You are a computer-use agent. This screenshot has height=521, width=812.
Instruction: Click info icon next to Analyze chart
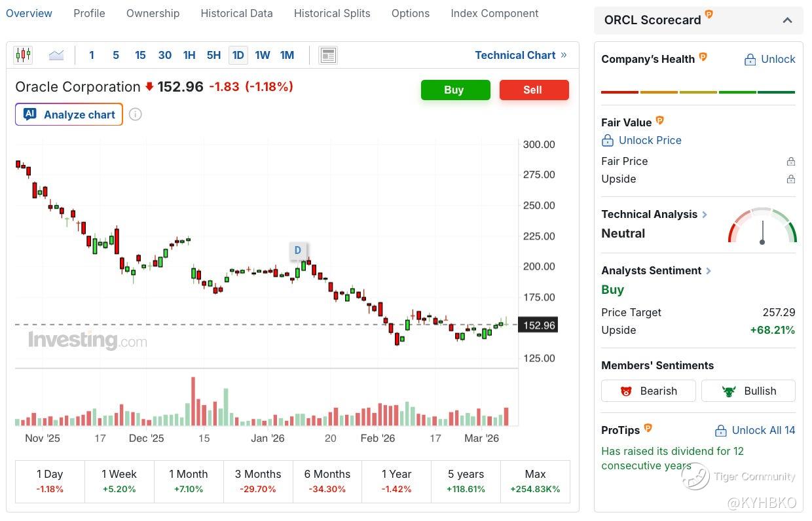tap(135, 115)
